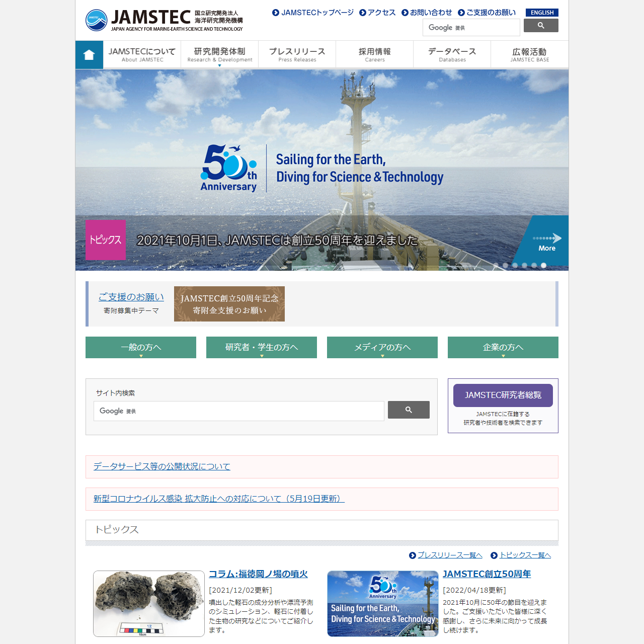This screenshot has width=644, height=644.
Task: Open the 採用情報 Careers menu
Action: point(375,54)
